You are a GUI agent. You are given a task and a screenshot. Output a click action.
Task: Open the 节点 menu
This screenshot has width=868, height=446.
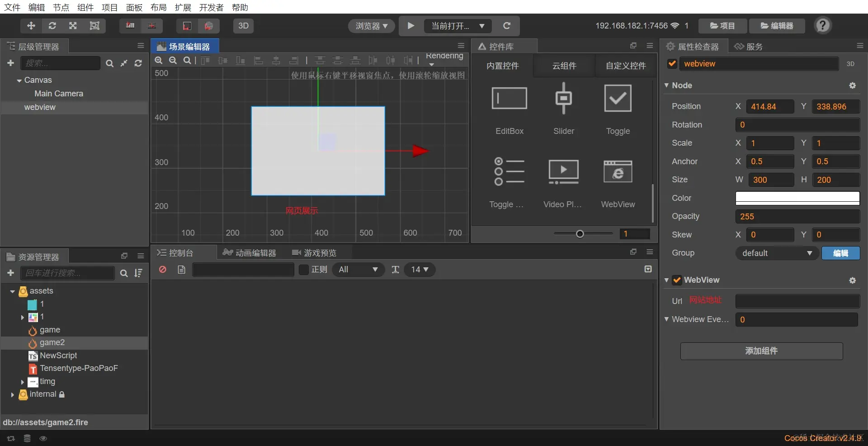click(x=61, y=7)
